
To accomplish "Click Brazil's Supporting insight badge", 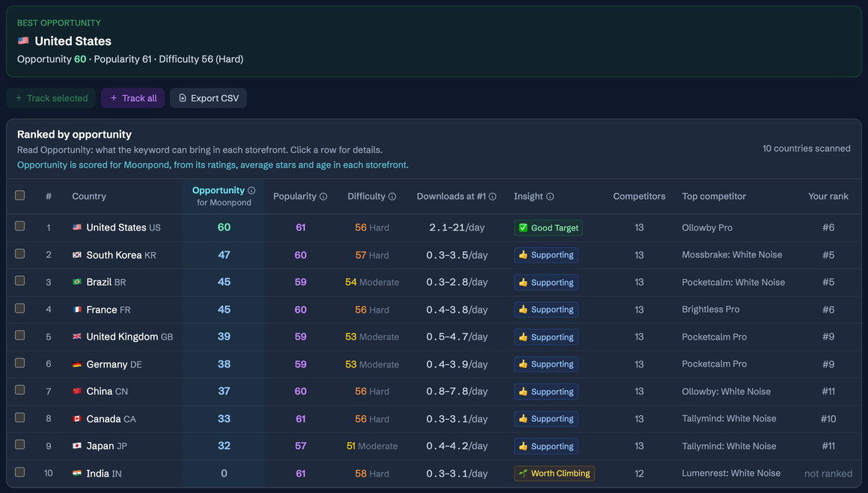I will 545,282.
